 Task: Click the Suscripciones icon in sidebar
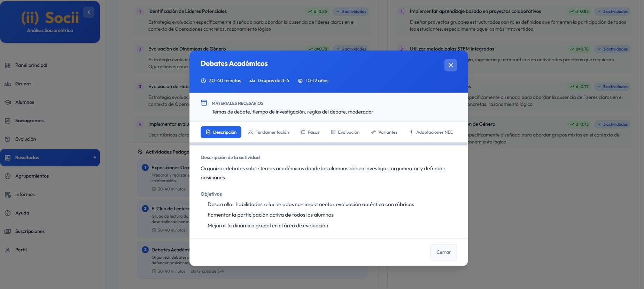tap(8, 232)
